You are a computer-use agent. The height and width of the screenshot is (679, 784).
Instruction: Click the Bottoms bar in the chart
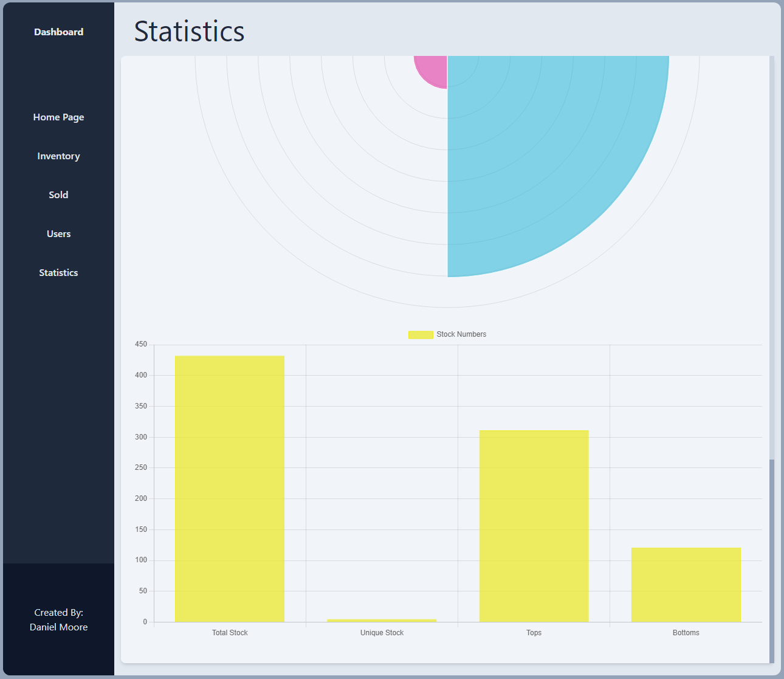(x=686, y=585)
